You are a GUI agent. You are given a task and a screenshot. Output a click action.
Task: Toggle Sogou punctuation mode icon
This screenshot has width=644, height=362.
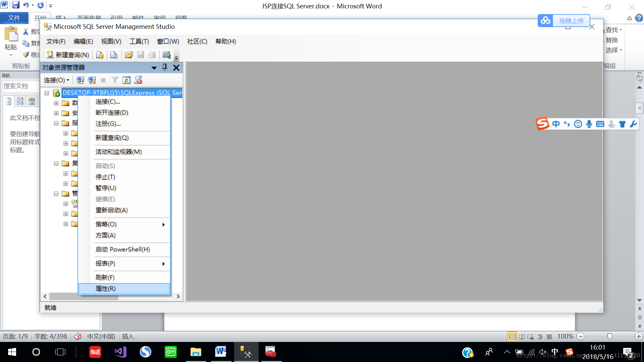click(x=567, y=124)
